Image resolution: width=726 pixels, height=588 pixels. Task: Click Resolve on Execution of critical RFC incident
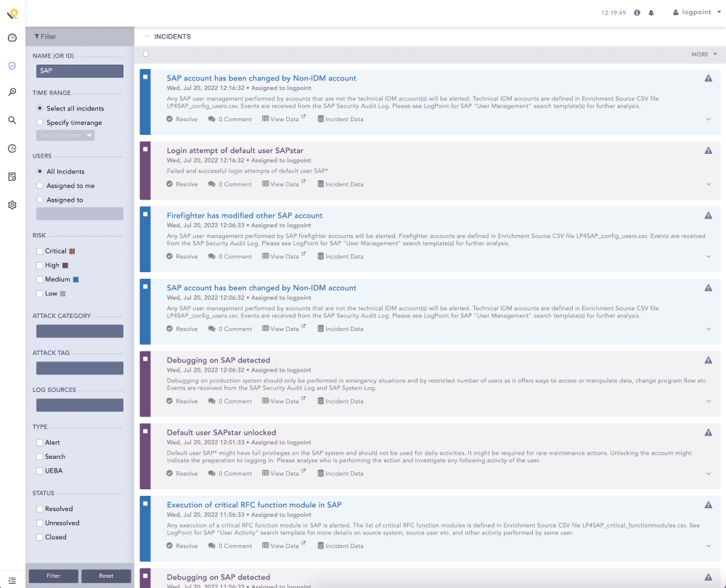click(x=182, y=546)
